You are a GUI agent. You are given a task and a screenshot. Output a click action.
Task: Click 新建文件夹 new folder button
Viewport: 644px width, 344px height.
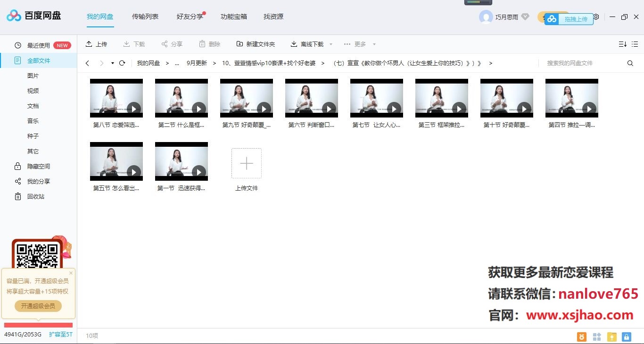pos(256,44)
